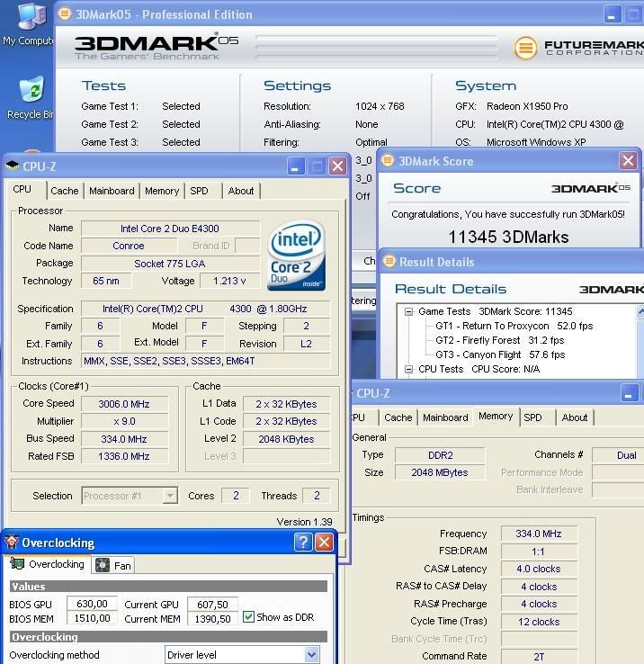Image resolution: width=644 pixels, height=664 pixels.
Task: Minimize the 3DMark05 main window
Action: click(x=612, y=14)
